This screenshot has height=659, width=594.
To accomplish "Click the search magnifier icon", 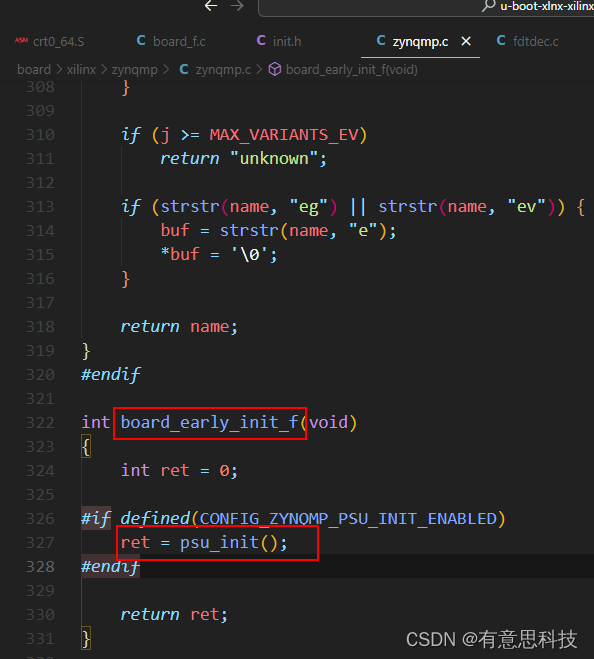I will point(488,6).
